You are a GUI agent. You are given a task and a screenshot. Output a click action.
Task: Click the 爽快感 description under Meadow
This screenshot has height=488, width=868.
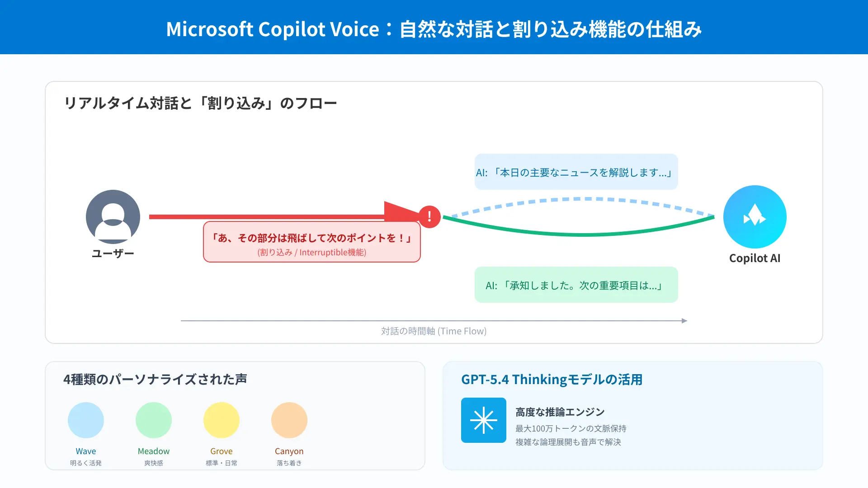coord(154,463)
